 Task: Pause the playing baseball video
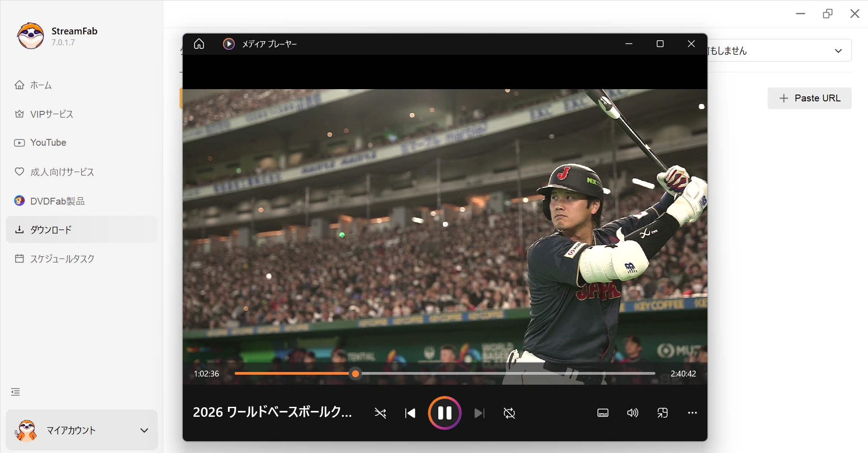pyautogui.click(x=445, y=412)
